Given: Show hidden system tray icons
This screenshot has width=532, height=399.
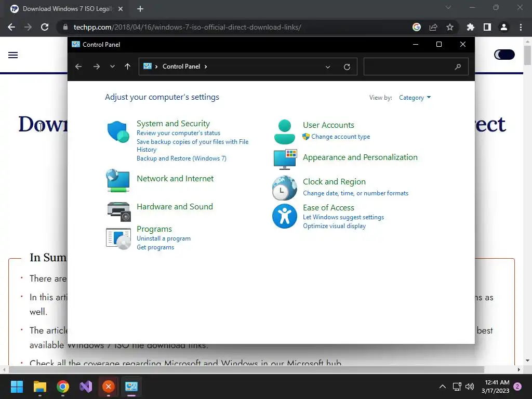Looking at the screenshot, I should (x=443, y=387).
